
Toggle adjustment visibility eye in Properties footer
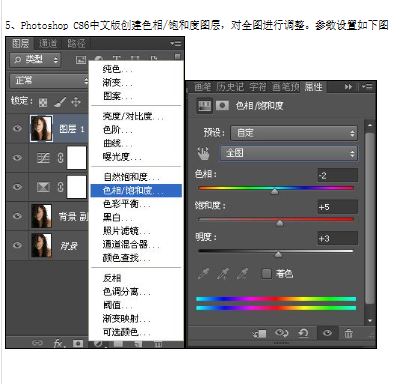[x=327, y=333]
